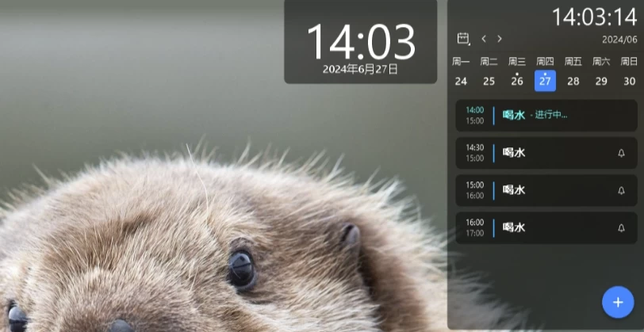Select Monday the 24th in week strip
The width and height of the screenshot is (644, 332).
click(x=461, y=81)
